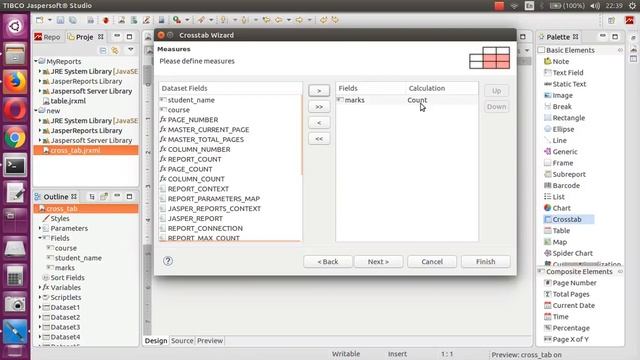This screenshot has width=640, height=360.
Task: Launch Firefox from the Ubuntu dock
Action: 15,82
